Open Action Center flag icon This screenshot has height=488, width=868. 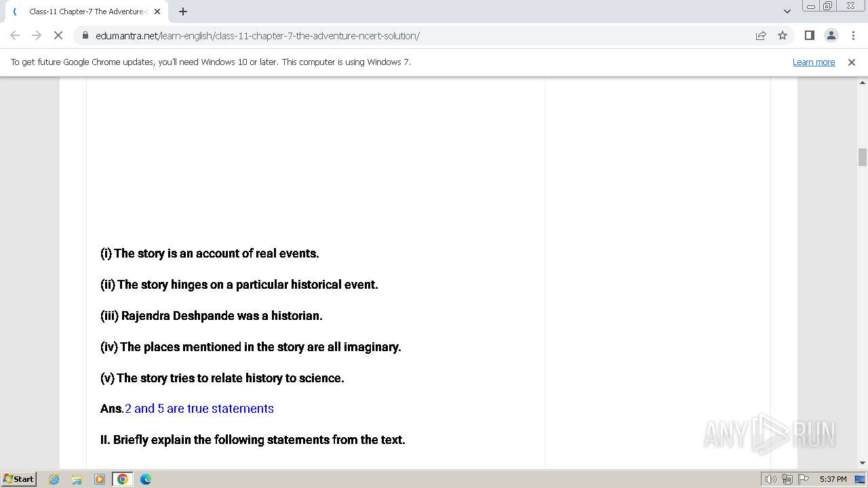pos(804,479)
